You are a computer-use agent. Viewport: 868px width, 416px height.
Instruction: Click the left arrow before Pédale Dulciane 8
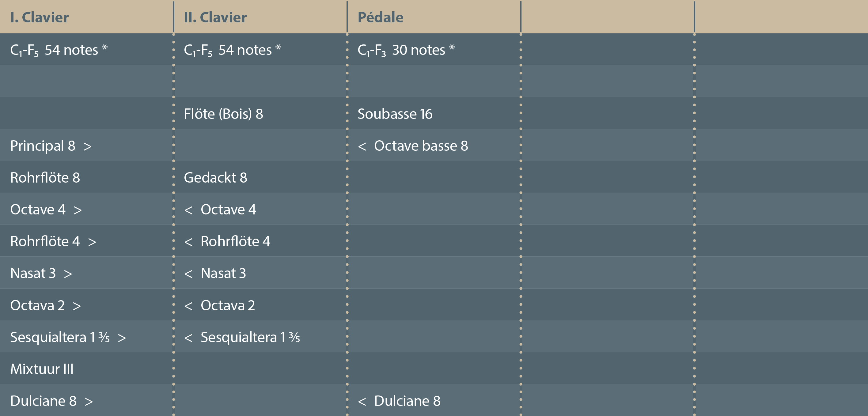pos(362,402)
